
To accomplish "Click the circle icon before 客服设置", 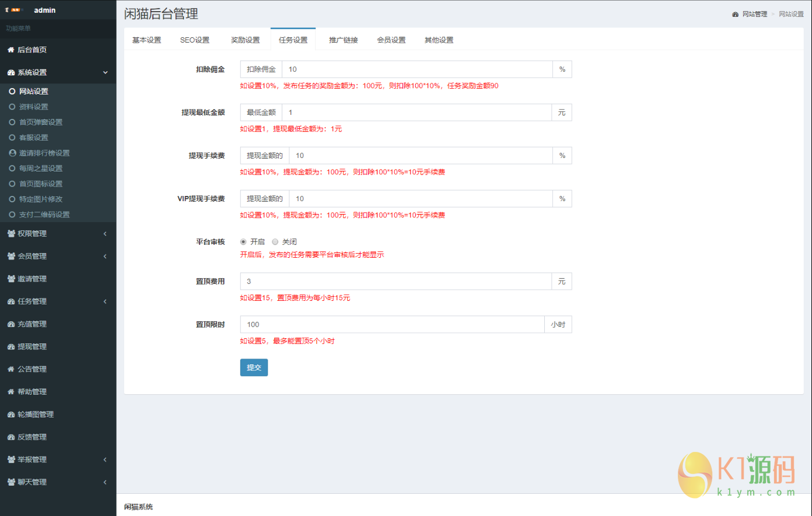I will point(12,138).
